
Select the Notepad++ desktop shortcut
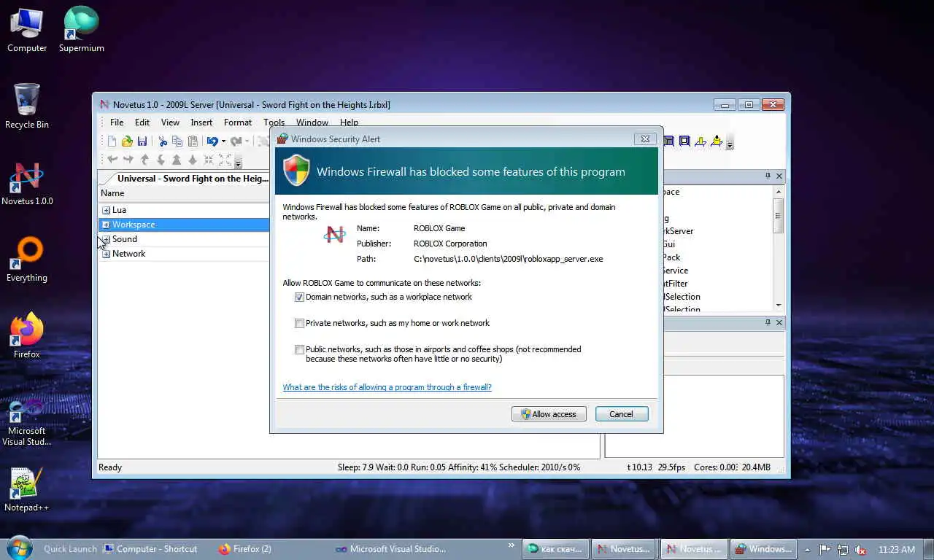[27, 490]
